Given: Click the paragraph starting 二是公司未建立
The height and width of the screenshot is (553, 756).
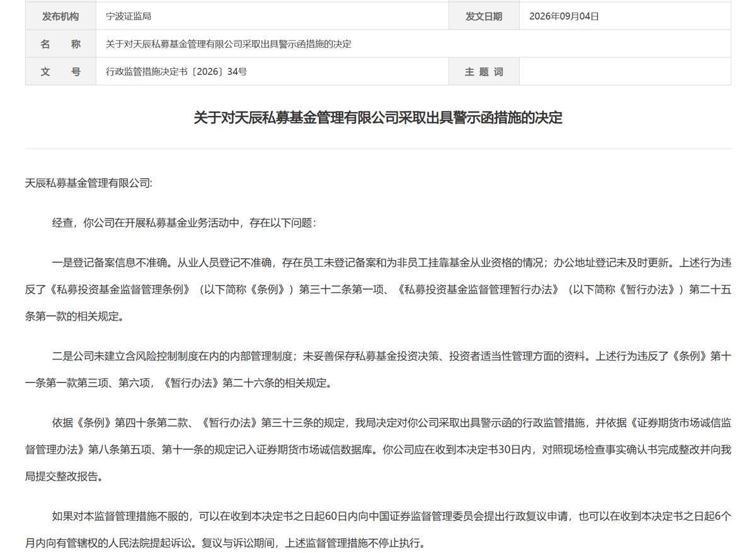Looking at the screenshot, I should pyautogui.click(x=378, y=369).
